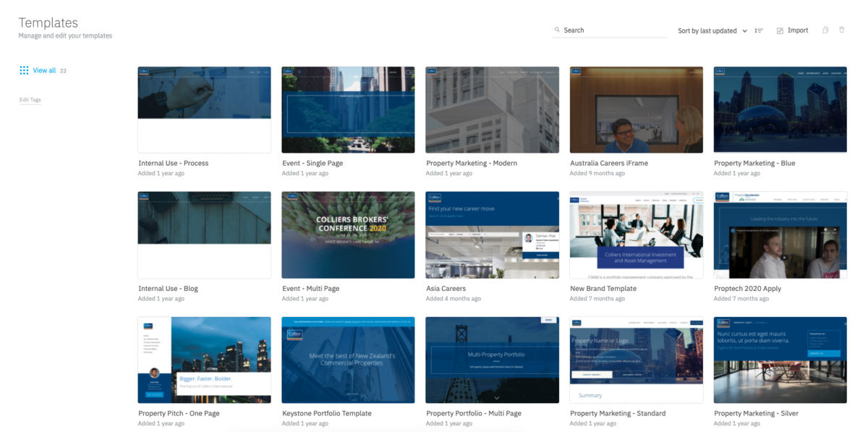Select the "Property Pitch - One Page" template

tap(204, 360)
